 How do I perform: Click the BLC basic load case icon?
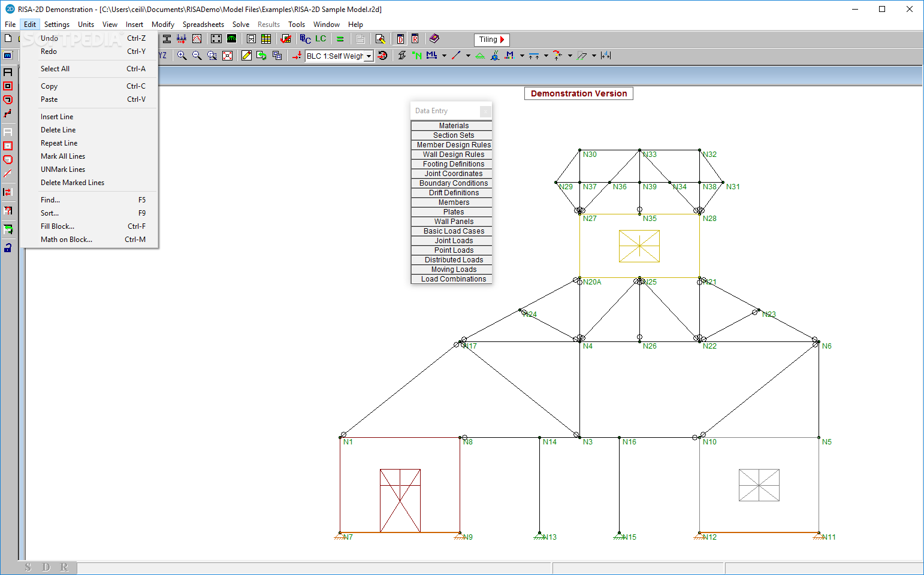point(306,39)
